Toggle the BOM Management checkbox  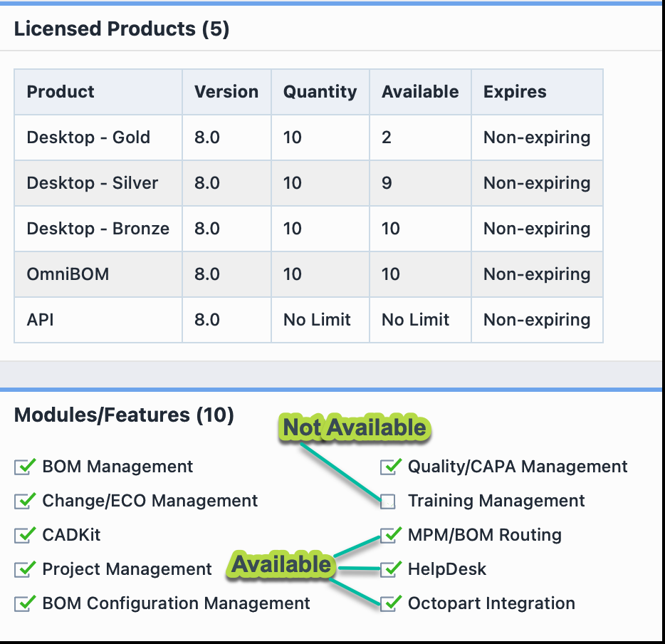23,467
